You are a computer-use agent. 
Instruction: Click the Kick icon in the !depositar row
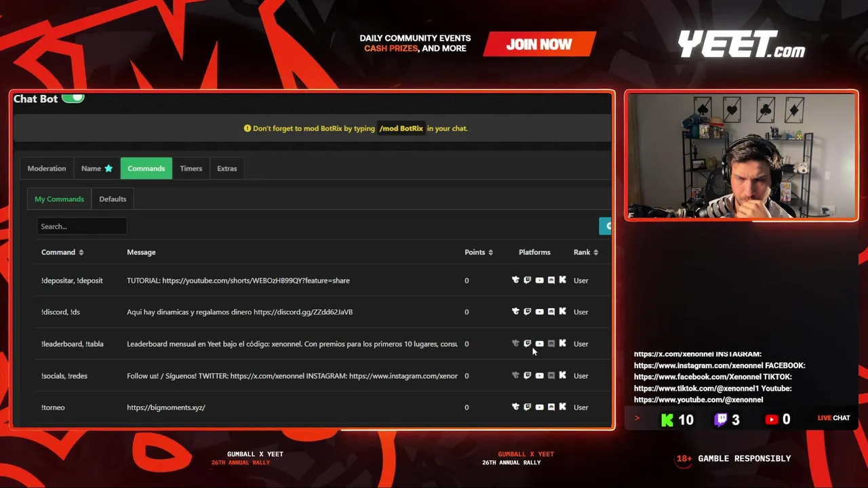click(x=562, y=280)
